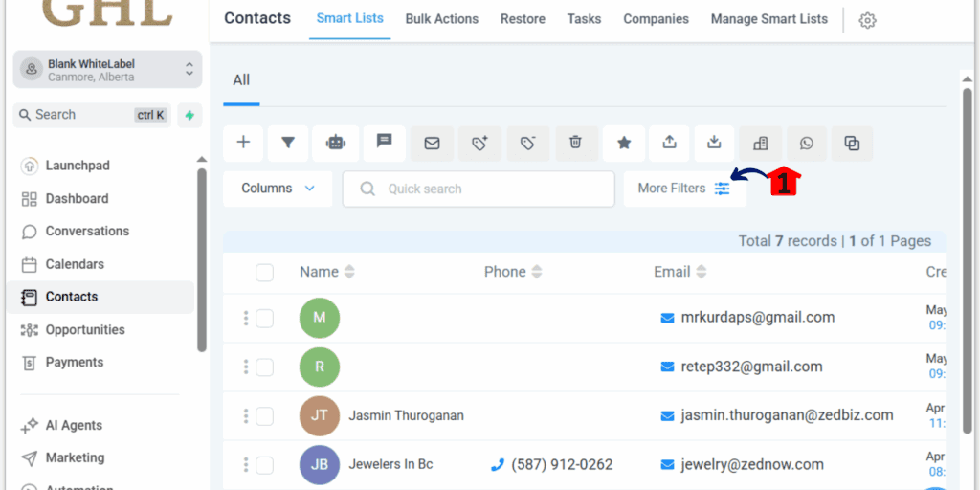Click the M contact avatar
The width and height of the screenshot is (980, 490).
pyautogui.click(x=320, y=318)
